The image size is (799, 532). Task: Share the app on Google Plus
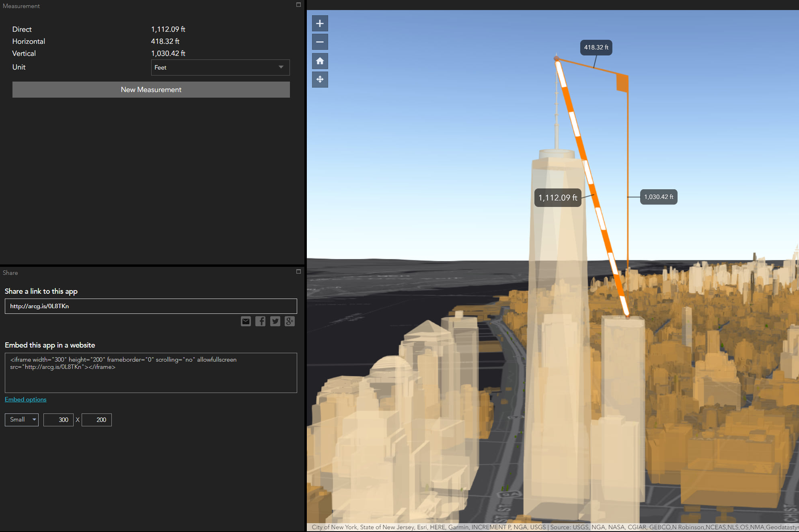(290, 321)
